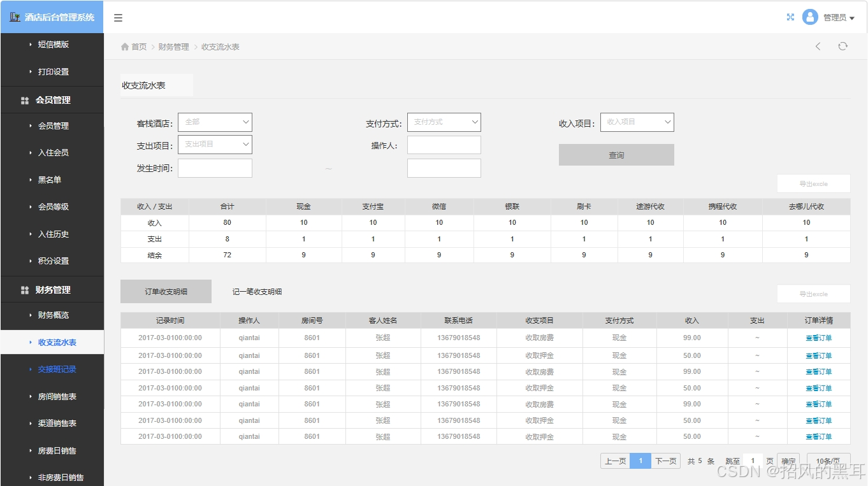
Task: Open the 客栈酒店 dropdown
Action: click(215, 122)
